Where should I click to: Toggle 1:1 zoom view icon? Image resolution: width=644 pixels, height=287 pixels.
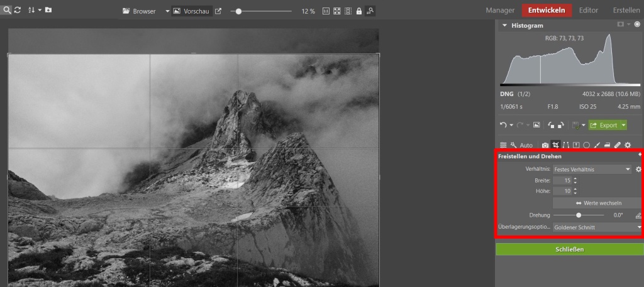(x=326, y=11)
